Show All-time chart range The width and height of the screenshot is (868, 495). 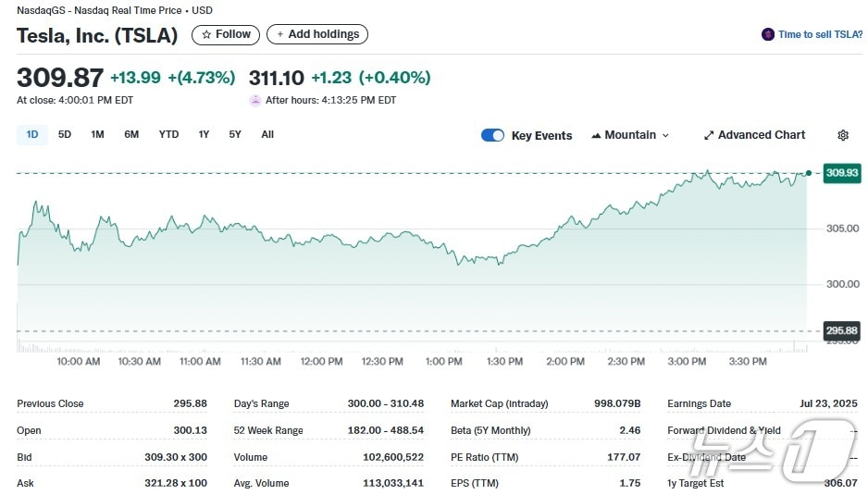pyautogui.click(x=267, y=134)
